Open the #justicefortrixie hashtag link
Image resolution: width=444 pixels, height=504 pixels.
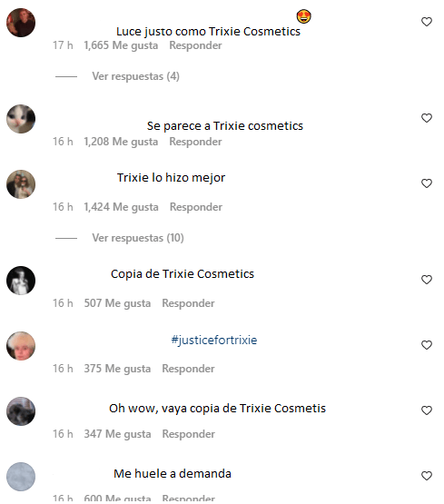[x=214, y=340]
